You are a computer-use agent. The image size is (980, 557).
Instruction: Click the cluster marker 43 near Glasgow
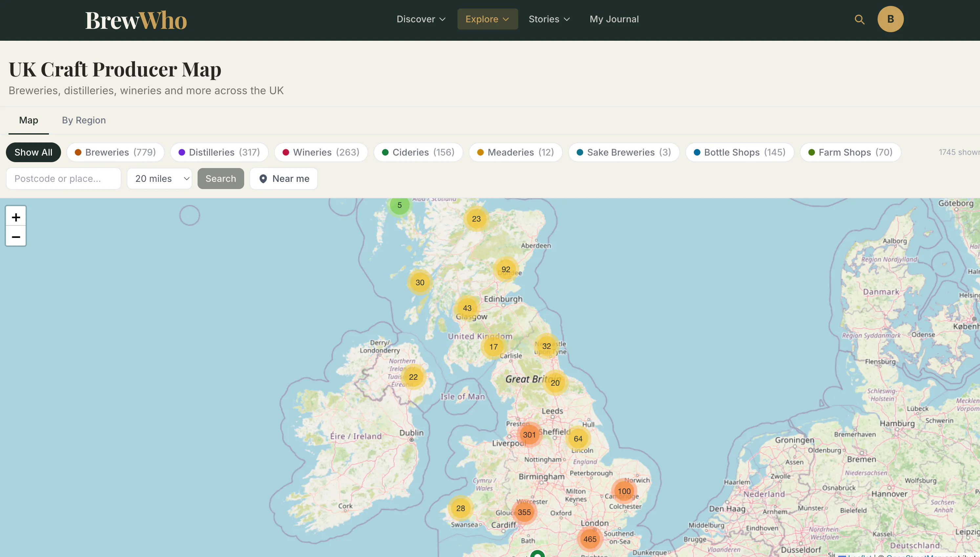(467, 308)
